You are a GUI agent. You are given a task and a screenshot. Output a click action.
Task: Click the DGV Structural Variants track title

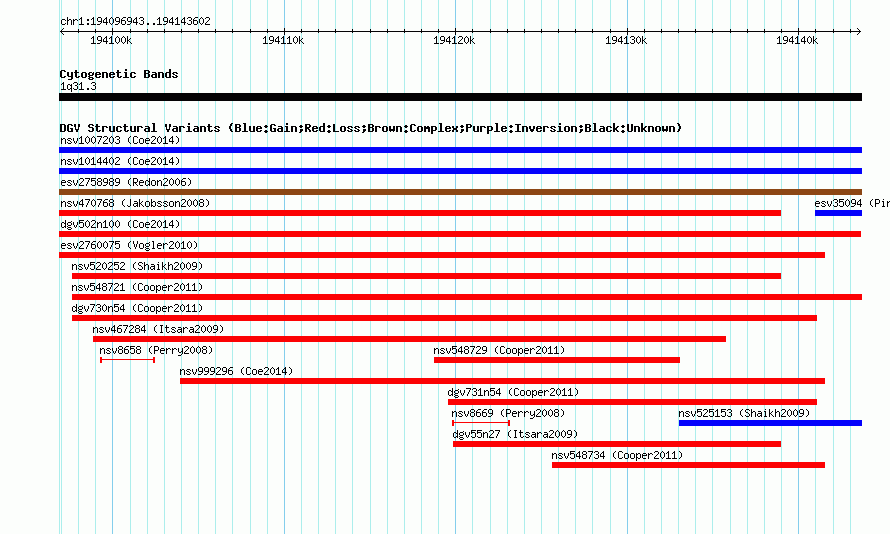(x=371, y=128)
